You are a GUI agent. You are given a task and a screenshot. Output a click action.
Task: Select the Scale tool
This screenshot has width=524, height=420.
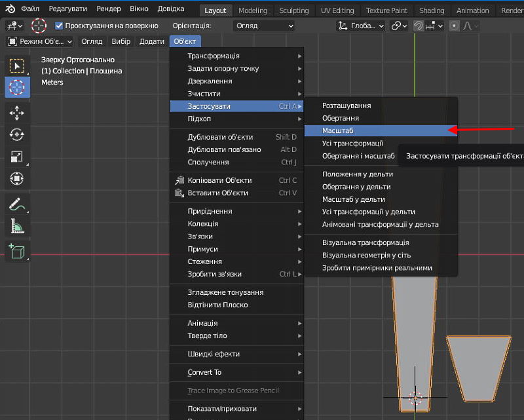click(17, 157)
